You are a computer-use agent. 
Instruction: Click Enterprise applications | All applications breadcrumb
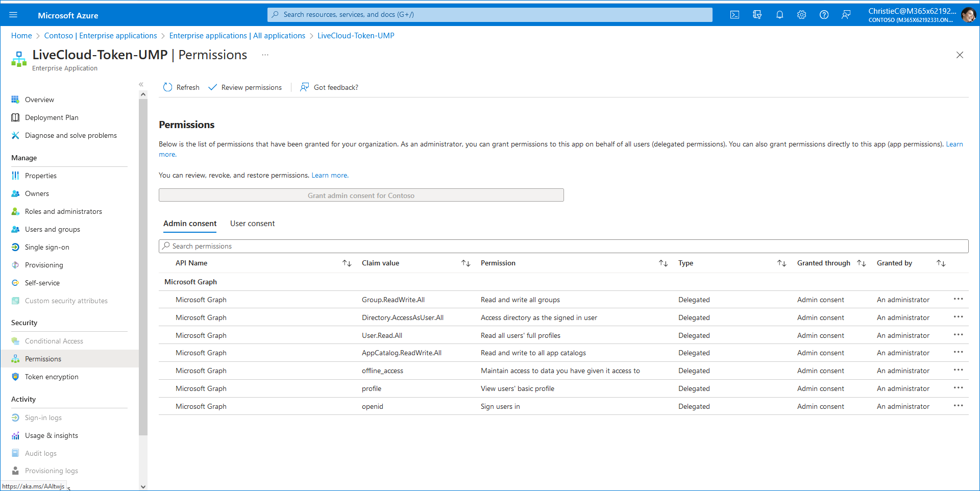237,36
